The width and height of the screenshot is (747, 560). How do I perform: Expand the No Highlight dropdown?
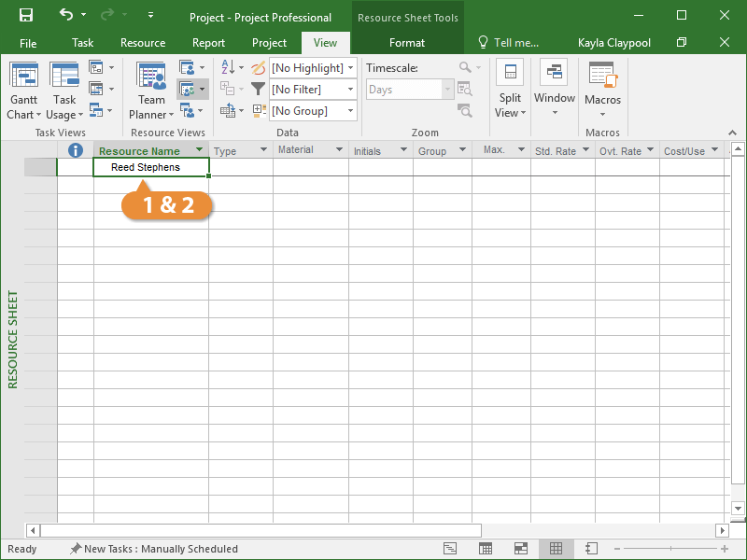tap(313, 68)
